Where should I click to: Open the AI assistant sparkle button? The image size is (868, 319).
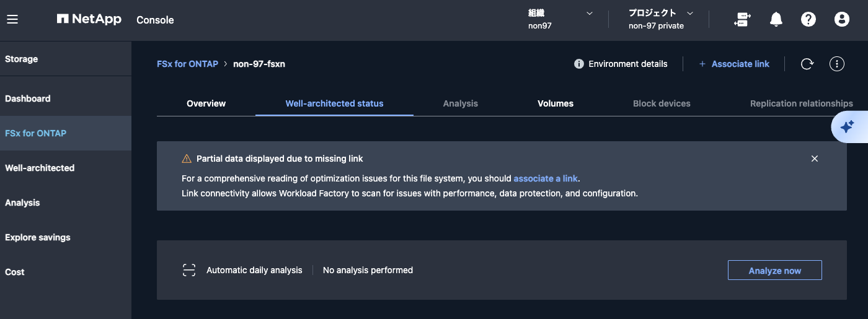[x=848, y=127]
